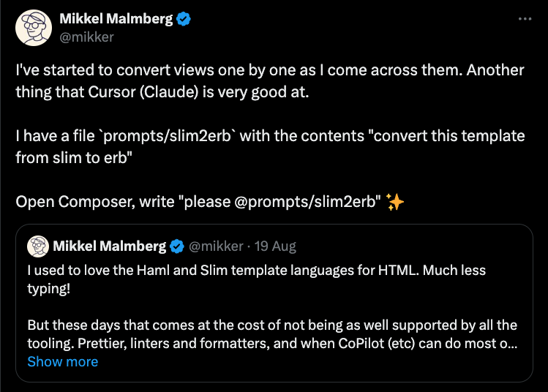Click Mikkel Malmberg's profile avatar at top
The width and height of the screenshot is (548, 392).
coord(33,28)
